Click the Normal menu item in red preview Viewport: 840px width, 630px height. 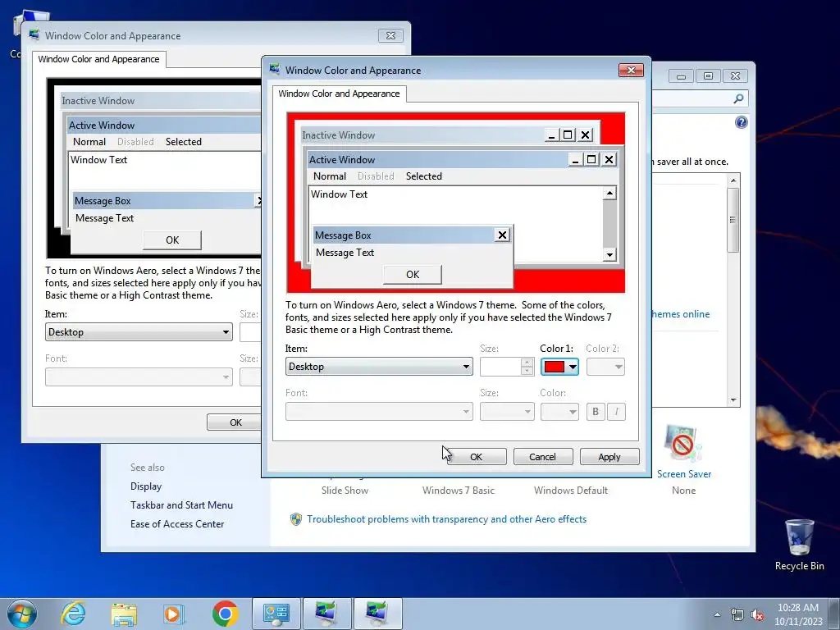pyautogui.click(x=330, y=176)
